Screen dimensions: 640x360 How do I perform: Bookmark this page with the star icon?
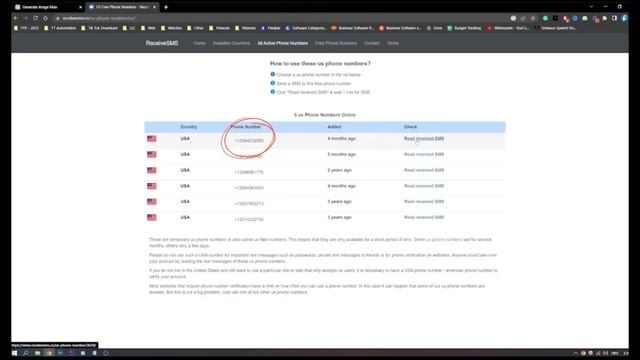[x=533, y=18]
